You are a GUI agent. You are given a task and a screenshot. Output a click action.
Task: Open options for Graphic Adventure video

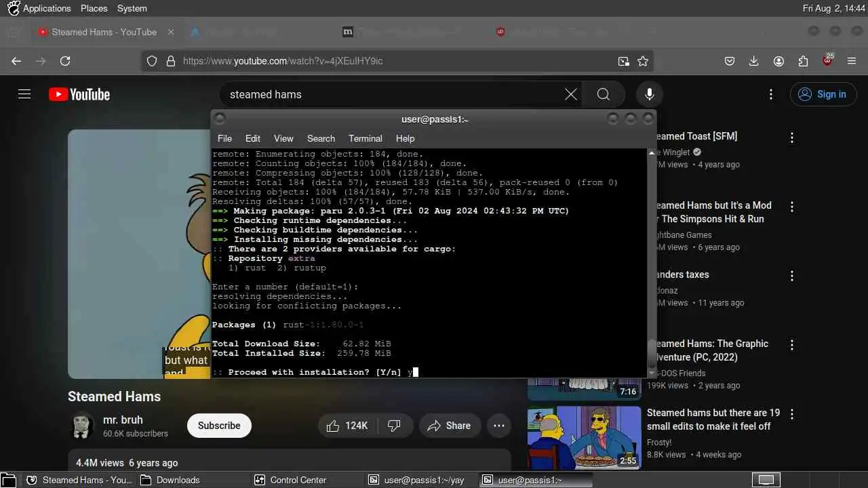[792, 345]
